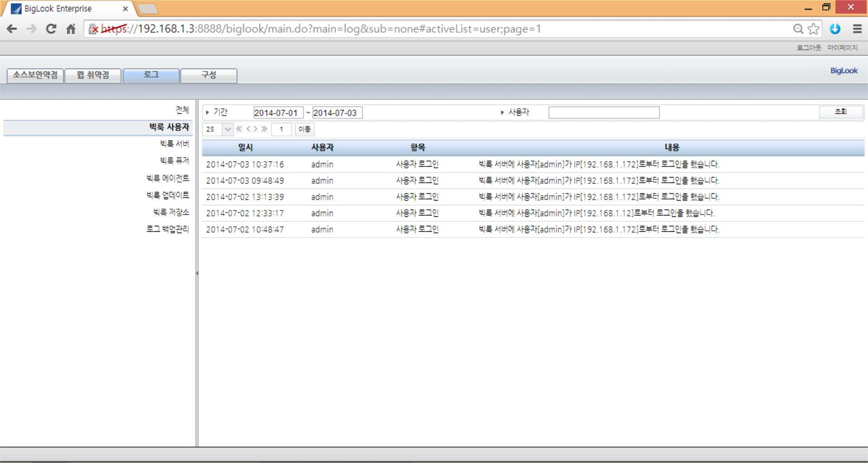Image resolution: width=868 pixels, height=463 pixels.
Task: Select log row dated 2014-07-02 12:33:17
Action: pyautogui.click(x=533, y=213)
